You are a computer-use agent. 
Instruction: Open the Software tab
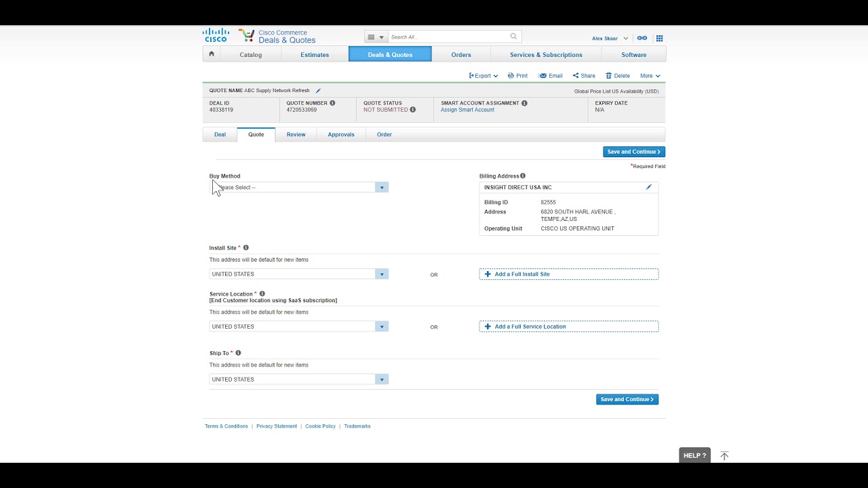click(x=634, y=55)
